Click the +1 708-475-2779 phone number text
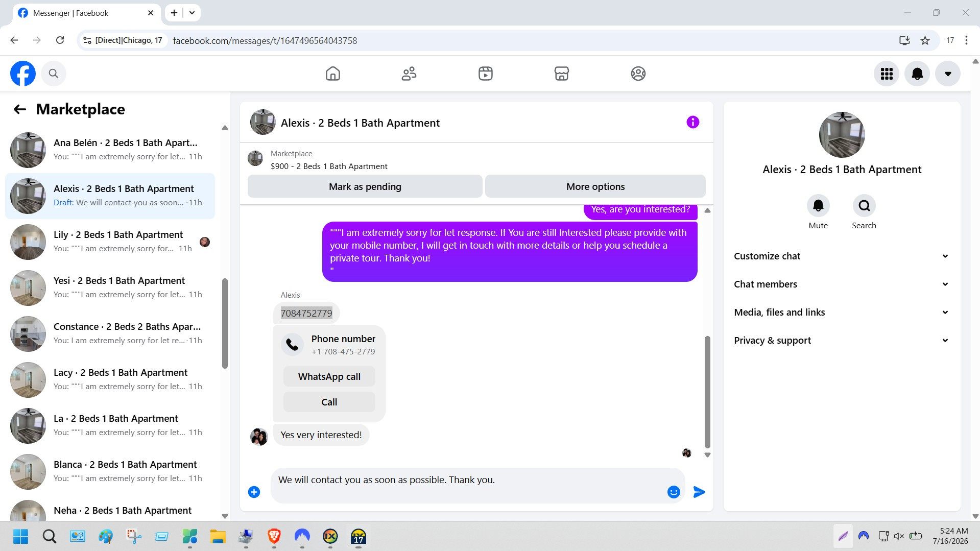 pyautogui.click(x=343, y=352)
